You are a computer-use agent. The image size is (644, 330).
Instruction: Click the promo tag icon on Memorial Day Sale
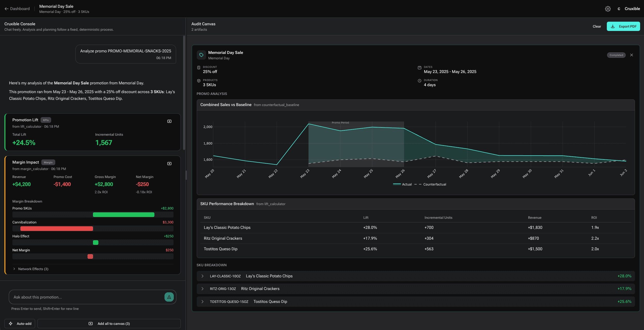[x=201, y=55]
